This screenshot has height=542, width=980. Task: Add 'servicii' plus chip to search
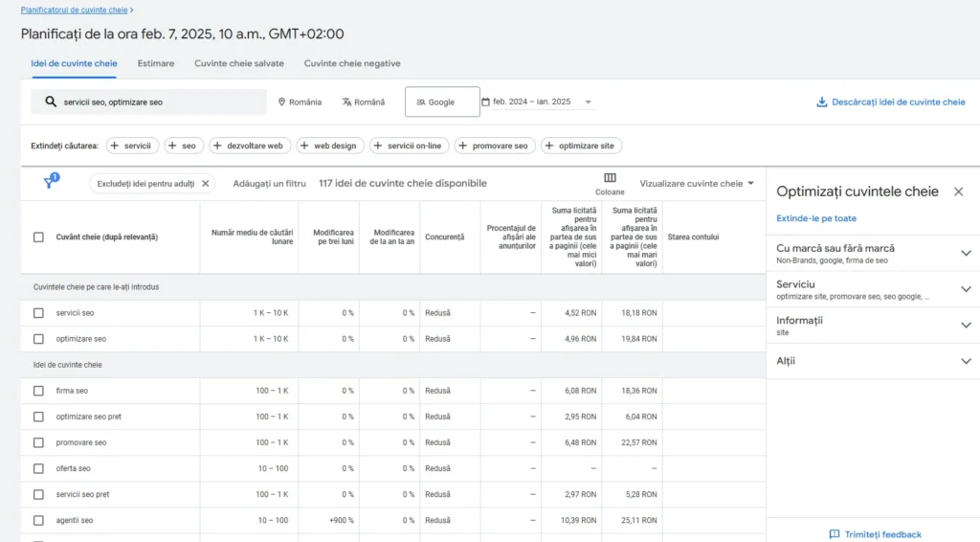click(132, 146)
